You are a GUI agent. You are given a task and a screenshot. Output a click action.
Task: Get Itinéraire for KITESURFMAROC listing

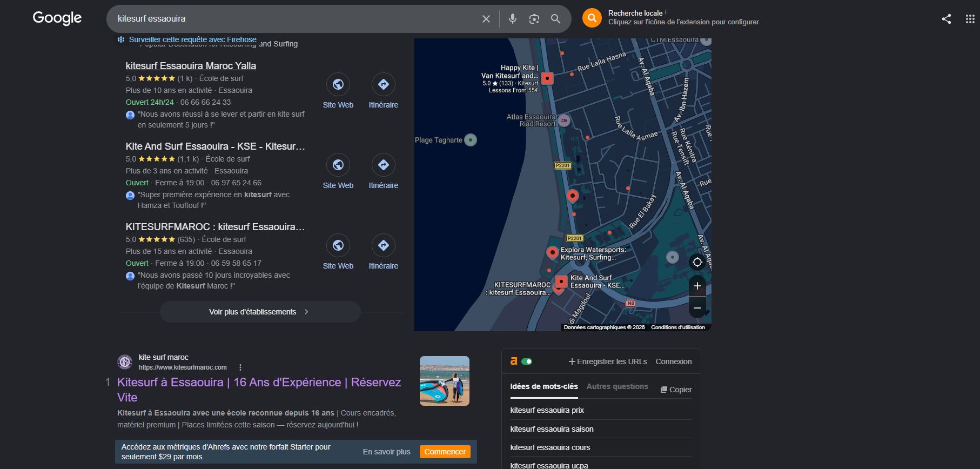(384, 252)
